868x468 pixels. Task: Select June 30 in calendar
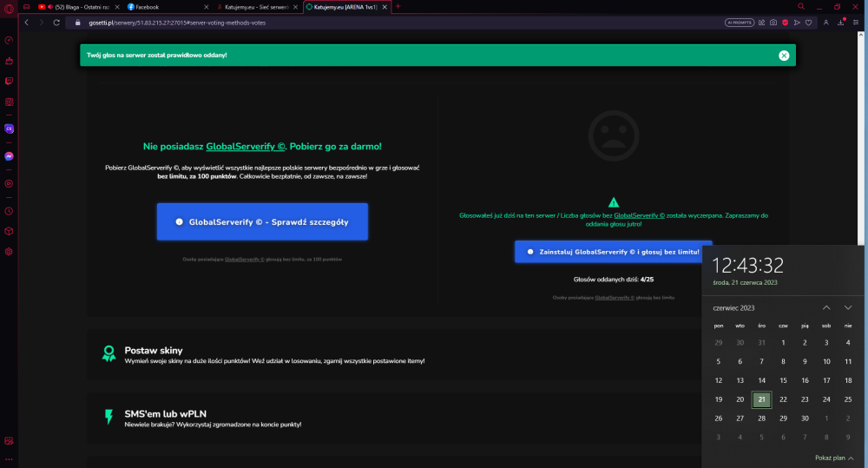(805, 419)
